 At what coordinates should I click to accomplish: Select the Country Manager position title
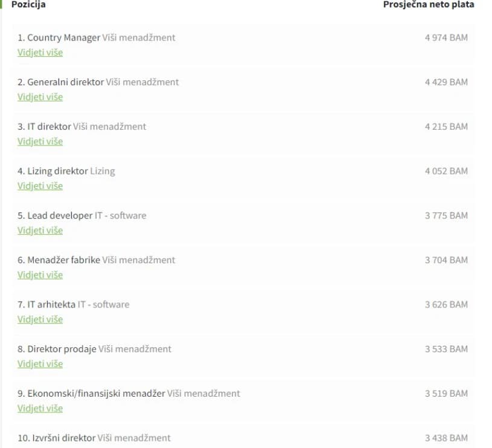[64, 37]
